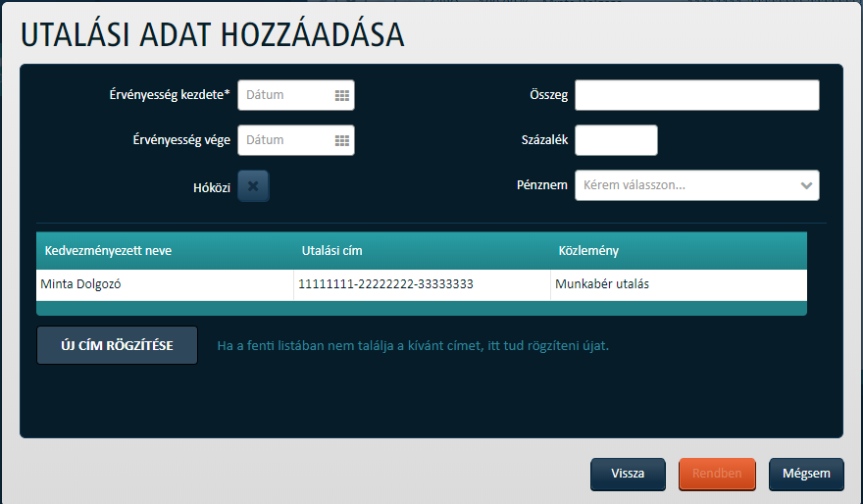Sort by Kedvezményezett neve column header
Screen dimensions: 863x504
165,251
